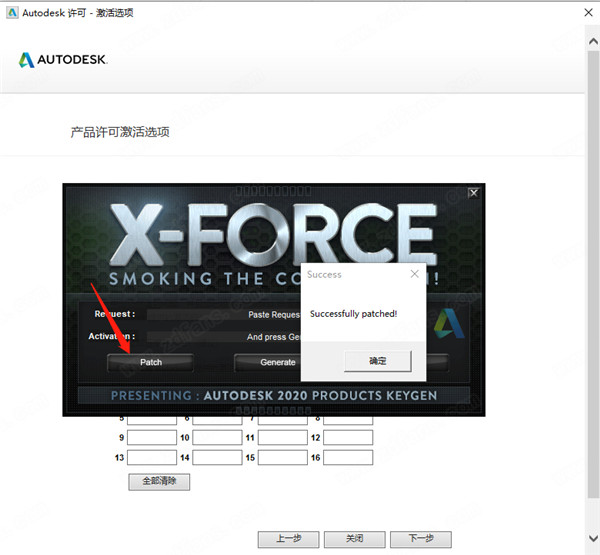
Task: Click the 'Successfully patched!' message
Action: pyautogui.click(x=354, y=314)
